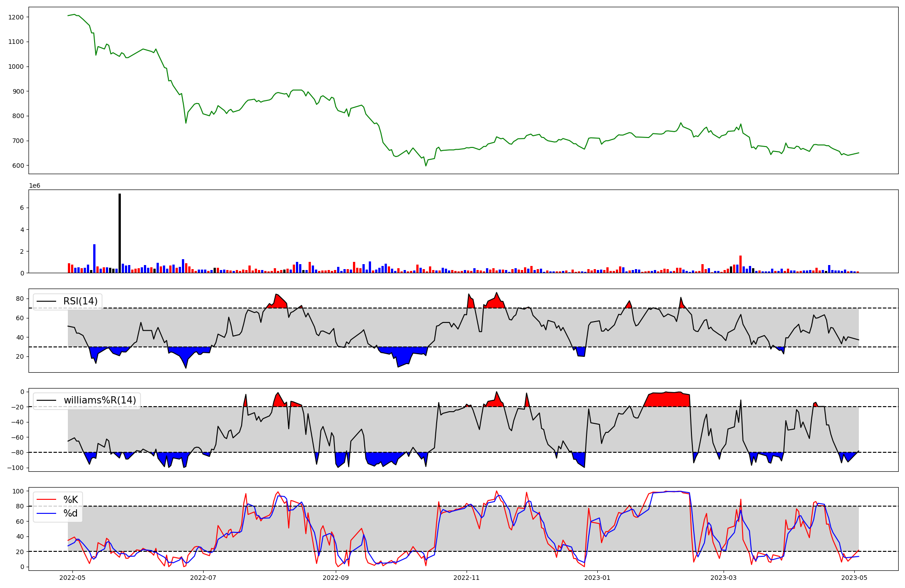905x588 pixels.
Task: Click the 2023-03 x-axis date label
Action: (x=724, y=578)
